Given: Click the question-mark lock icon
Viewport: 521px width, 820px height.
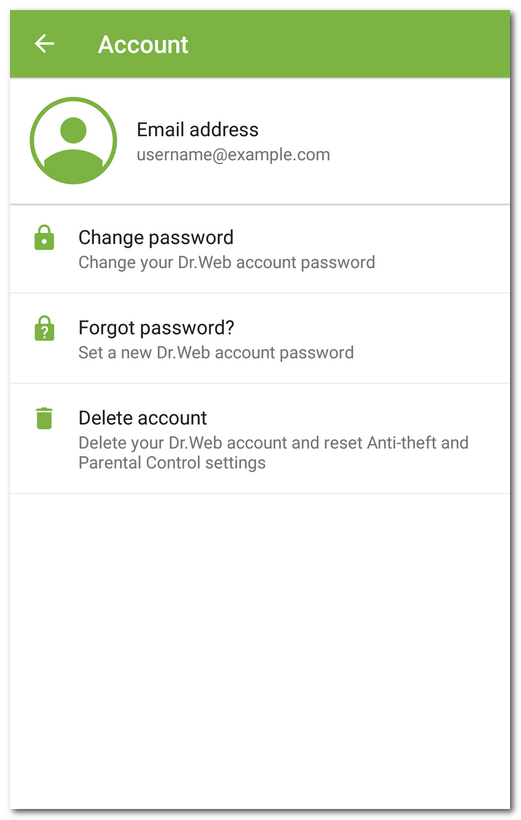Looking at the screenshot, I should (44, 328).
